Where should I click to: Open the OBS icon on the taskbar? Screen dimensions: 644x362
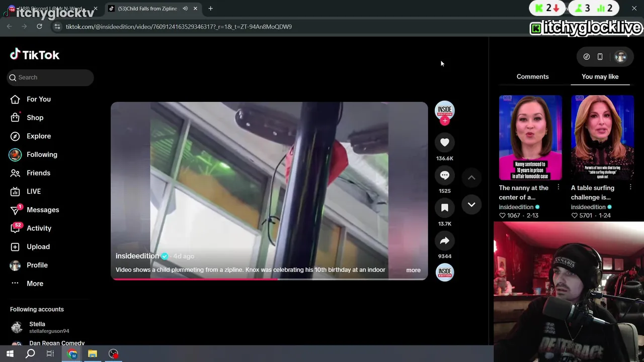[114, 354]
